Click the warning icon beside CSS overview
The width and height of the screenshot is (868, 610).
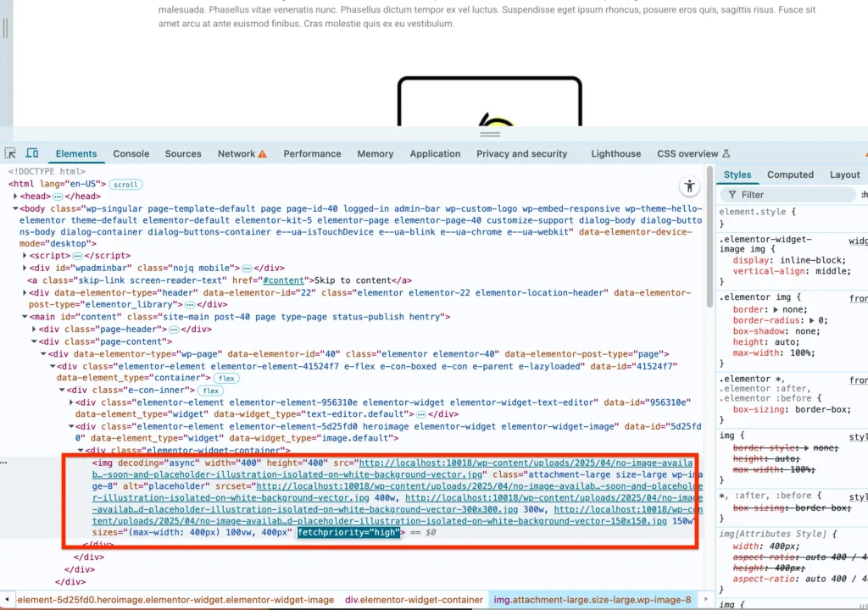click(x=727, y=153)
